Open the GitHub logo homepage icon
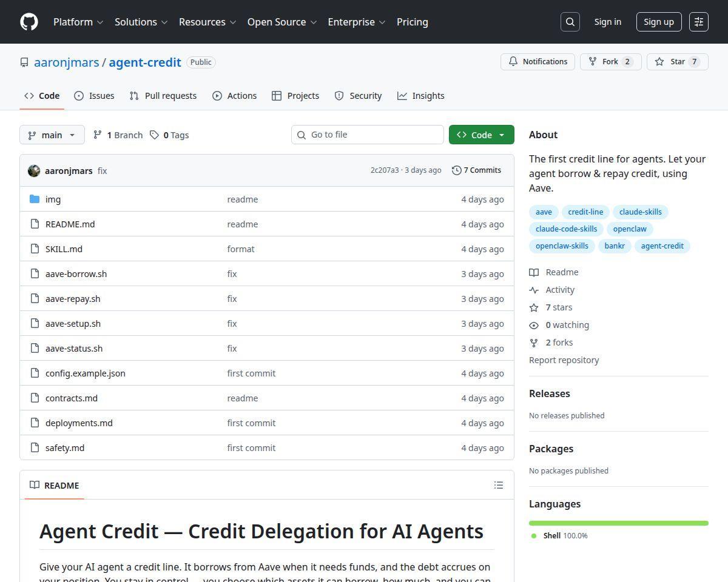The image size is (728, 582). click(29, 22)
